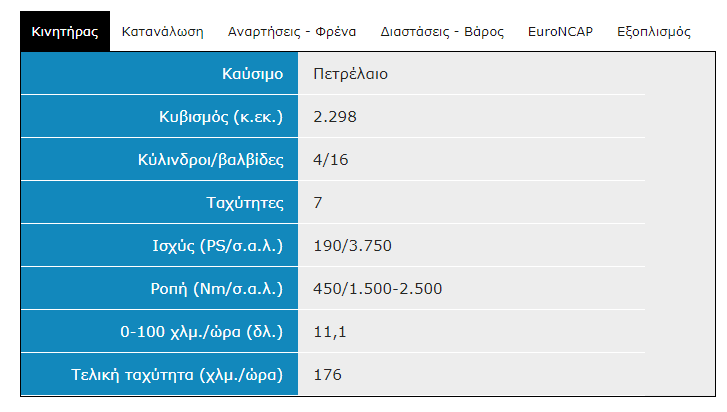Select the Ισχύς (PS/σ.α.λ.) label
This screenshot has width=727, height=412.
tap(217, 246)
